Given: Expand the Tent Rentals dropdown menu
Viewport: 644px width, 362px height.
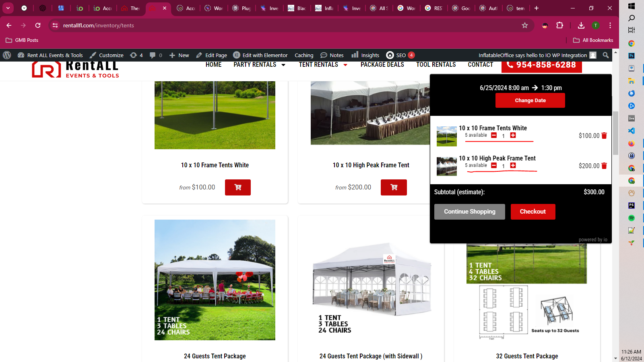Looking at the screenshot, I should pos(345,65).
